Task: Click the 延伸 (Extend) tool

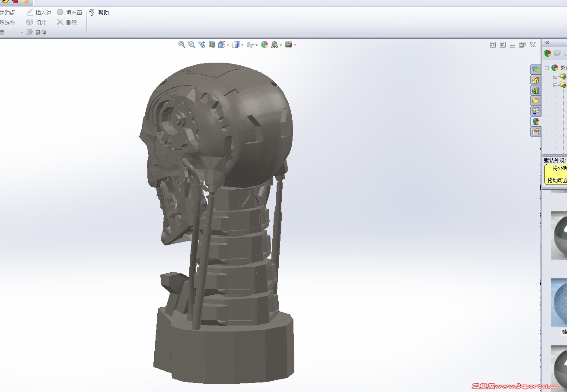Action: (x=36, y=32)
